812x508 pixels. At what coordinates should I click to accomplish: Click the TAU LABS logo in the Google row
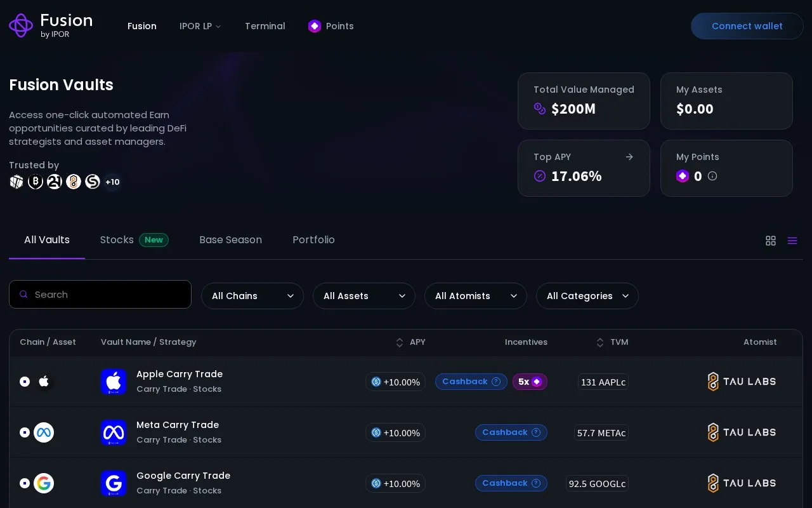pyautogui.click(x=742, y=483)
